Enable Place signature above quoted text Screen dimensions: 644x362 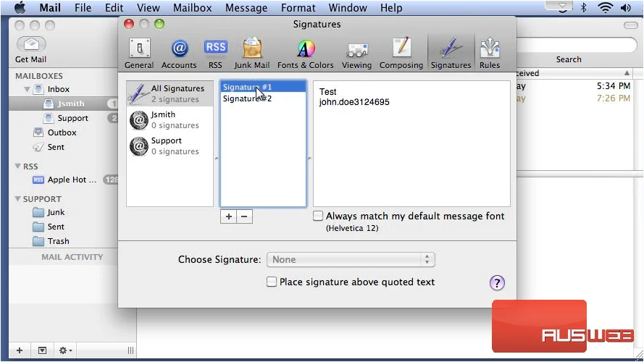(272, 282)
